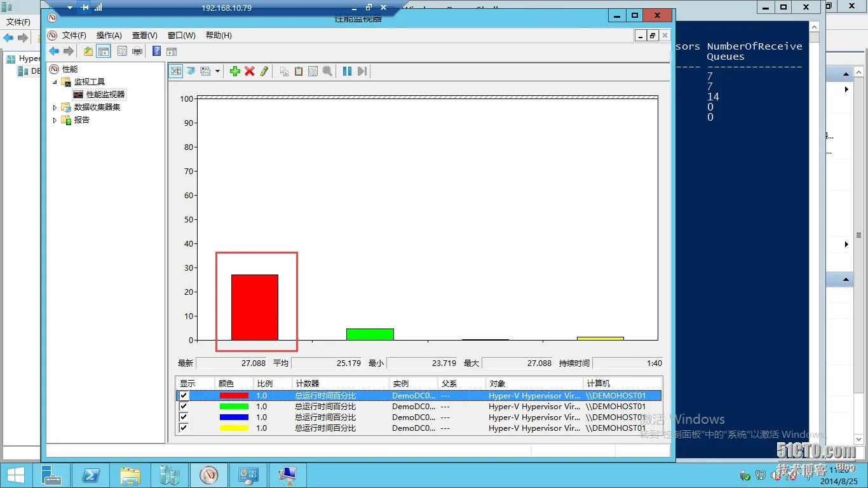The image size is (868, 488).
Task: Open the 查看(V) menu
Action: (x=145, y=36)
